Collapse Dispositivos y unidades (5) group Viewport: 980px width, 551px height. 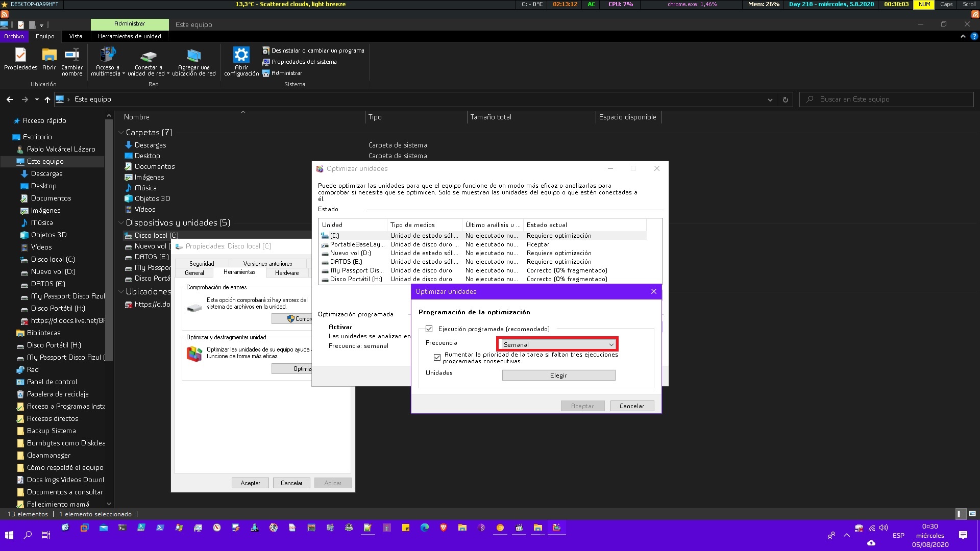click(121, 223)
